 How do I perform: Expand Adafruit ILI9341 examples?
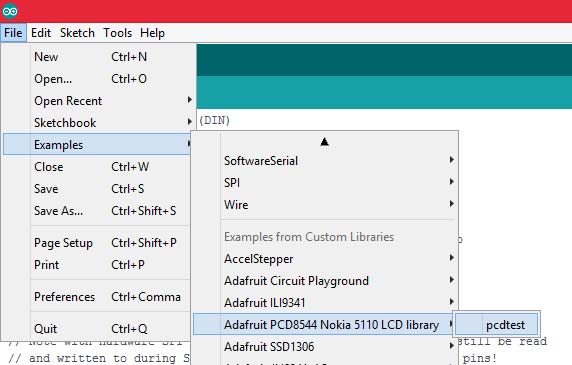coord(325,302)
